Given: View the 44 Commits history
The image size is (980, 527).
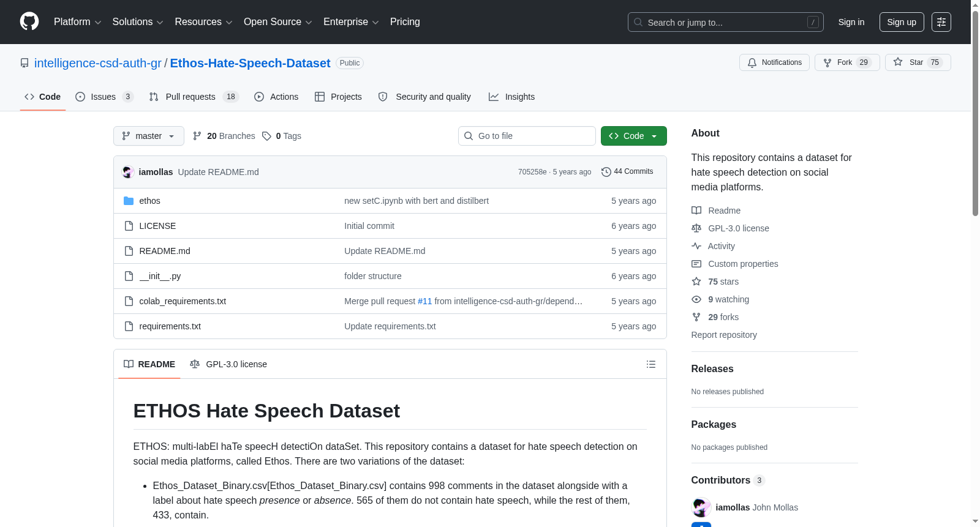Looking at the screenshot, I should tap(627, 172).
